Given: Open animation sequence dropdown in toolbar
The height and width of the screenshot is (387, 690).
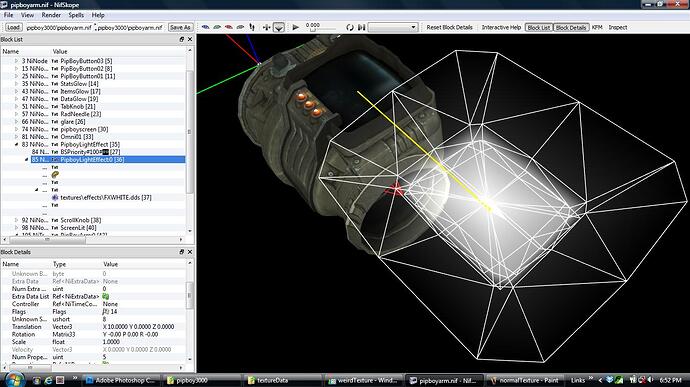Looking at the screenshot, I should [x=393, y=27].
